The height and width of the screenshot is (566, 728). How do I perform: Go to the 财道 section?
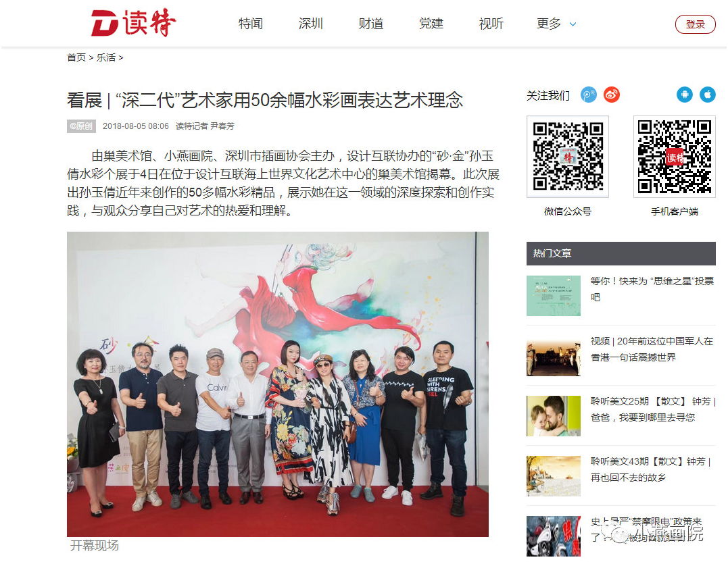pyautogui.click(x=371, y=24)
